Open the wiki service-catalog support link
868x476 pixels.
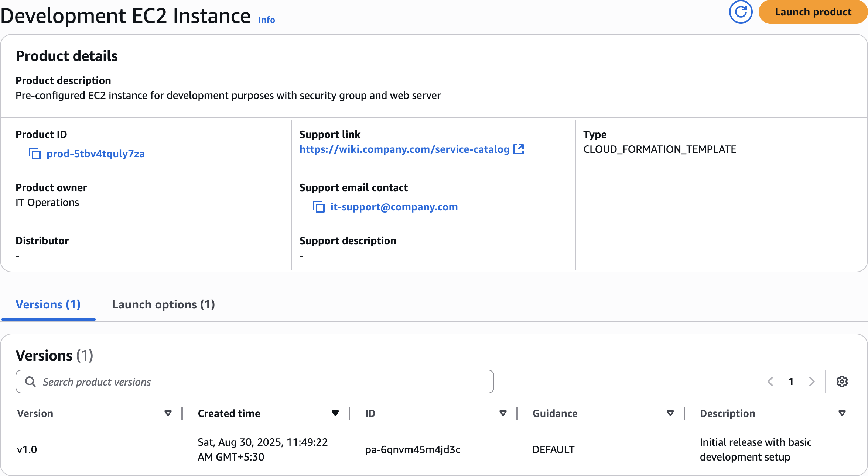[x=404, y=149]
